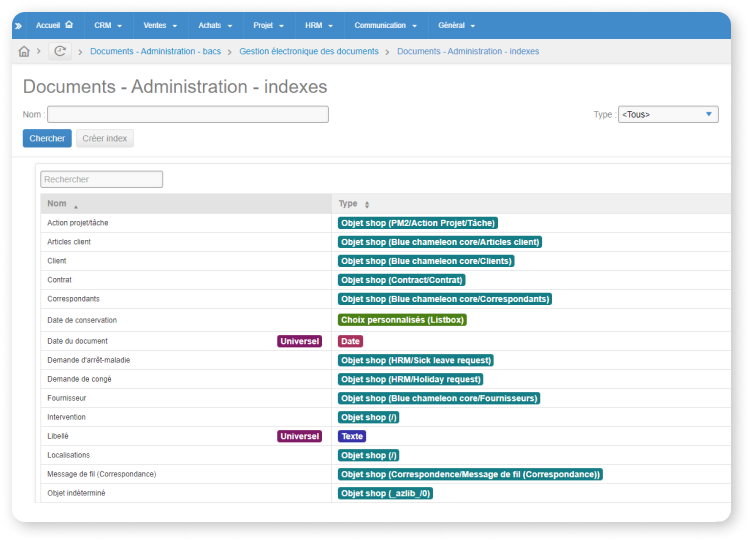Screen dimensions: 751x542
Task: Select the Date du document row name
Action: click(77, 341)
